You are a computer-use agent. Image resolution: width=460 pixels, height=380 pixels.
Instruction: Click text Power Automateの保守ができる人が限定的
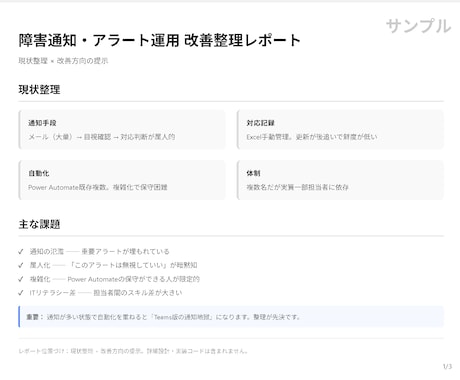click(x=133, y=279)
